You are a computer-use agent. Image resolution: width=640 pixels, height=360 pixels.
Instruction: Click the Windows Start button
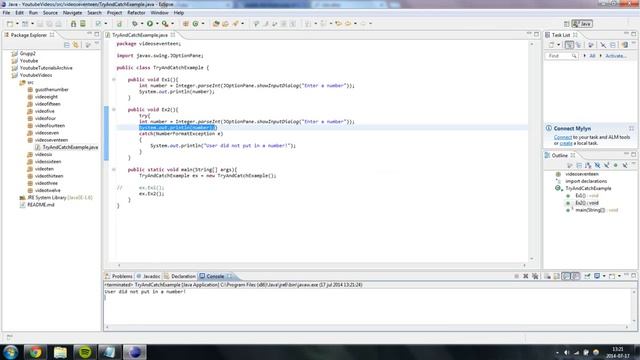click(11, 352)
